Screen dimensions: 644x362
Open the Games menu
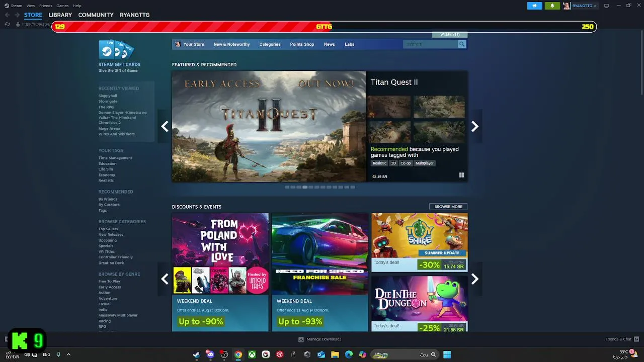tap(62, 6)
